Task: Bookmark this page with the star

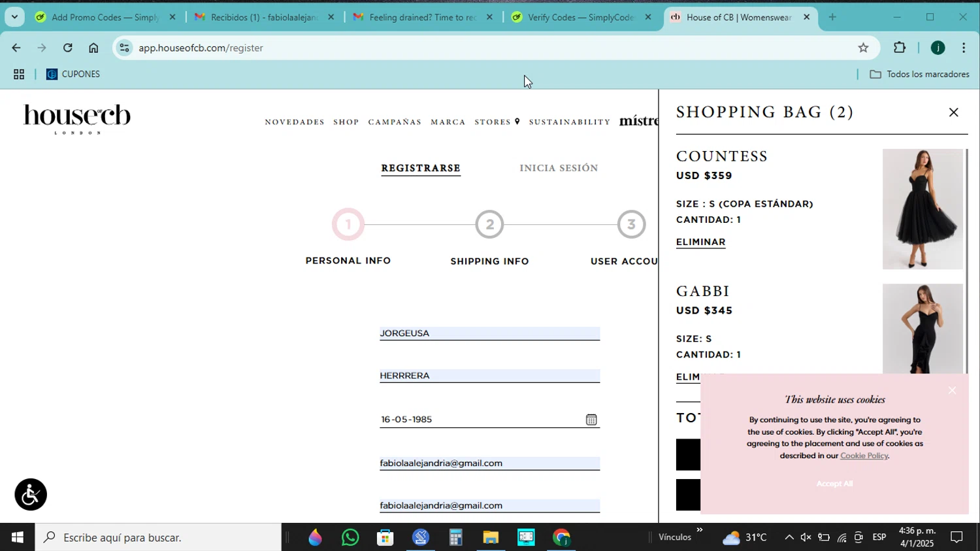Action: [863, 48]
